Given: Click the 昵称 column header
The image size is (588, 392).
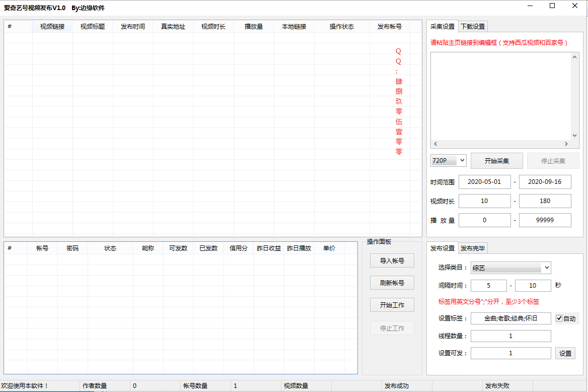Looking at the screenshot, I should click(148, 248).
